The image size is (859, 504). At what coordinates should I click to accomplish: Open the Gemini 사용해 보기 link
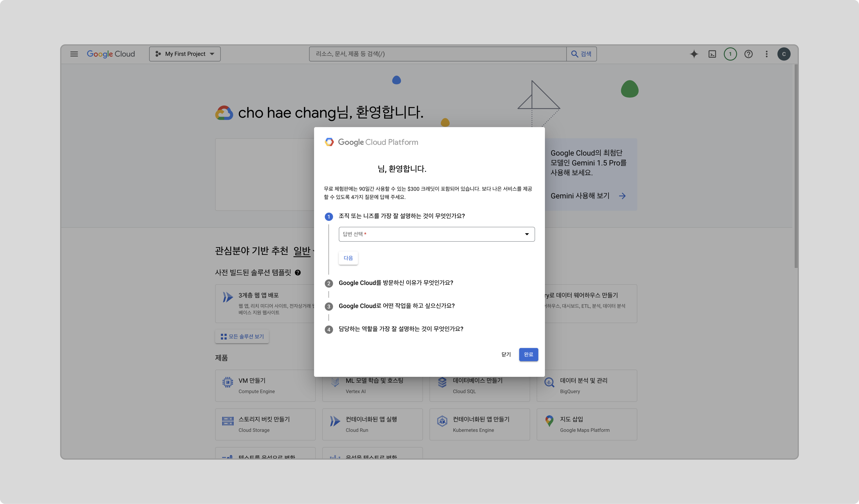(580, 196)
